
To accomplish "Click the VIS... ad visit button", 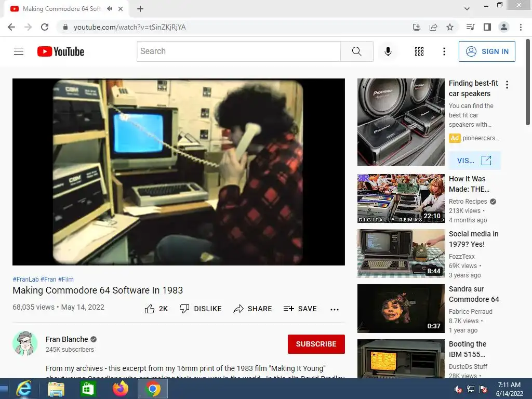I will pos(474,161).
